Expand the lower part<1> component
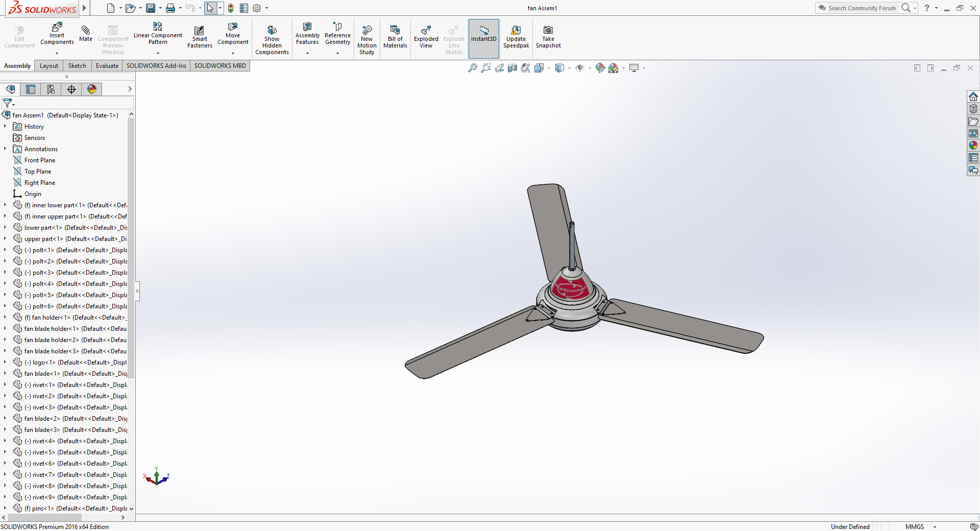980x531 pixels. click(x=5, y=227)
